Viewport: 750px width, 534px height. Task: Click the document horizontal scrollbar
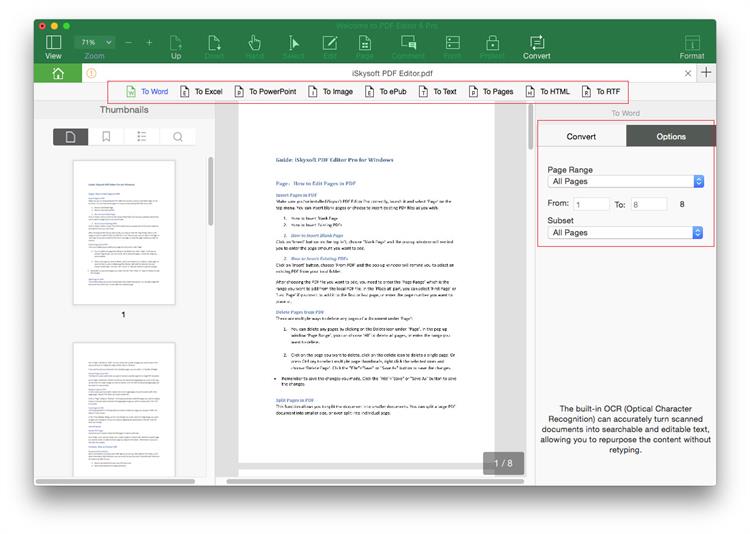[x=375, y=481]
